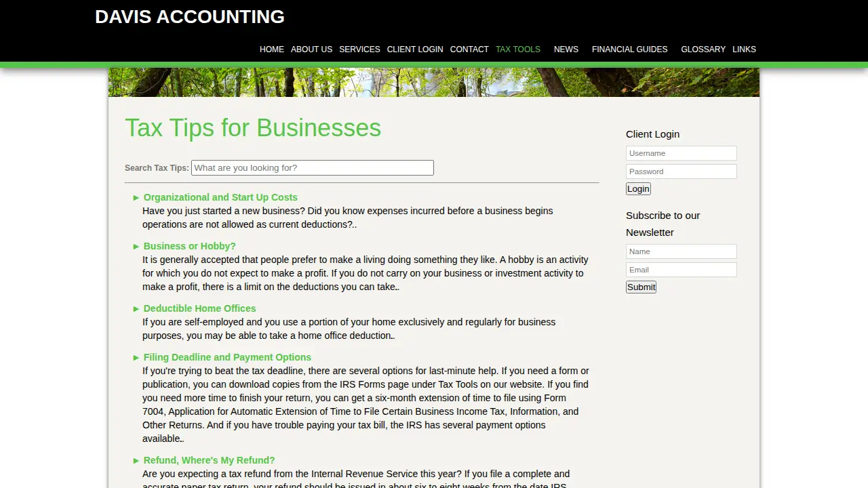Focus the Search Tax Tips field
The image size is (868, 488).
tap(313, 168)
